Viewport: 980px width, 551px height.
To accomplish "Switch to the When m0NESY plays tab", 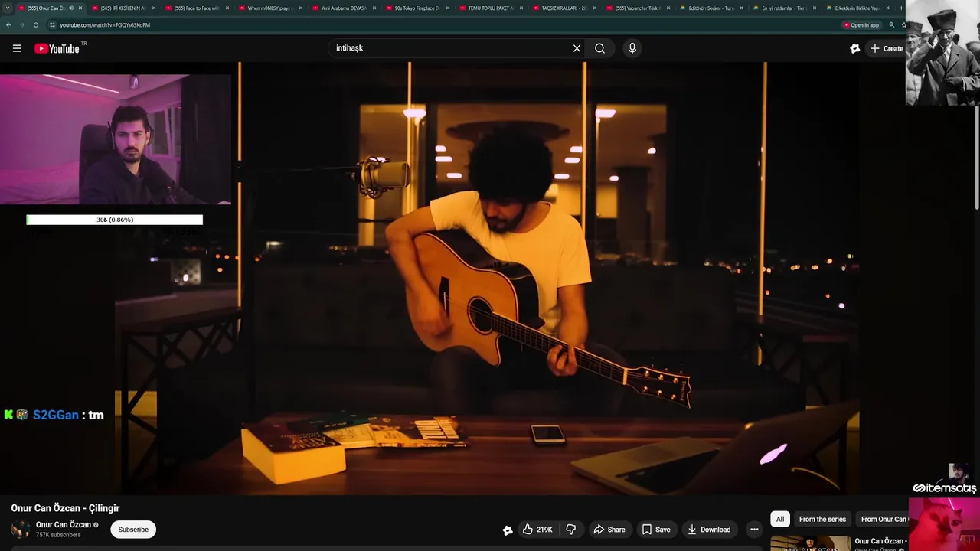I will click(x=269, y=8).
